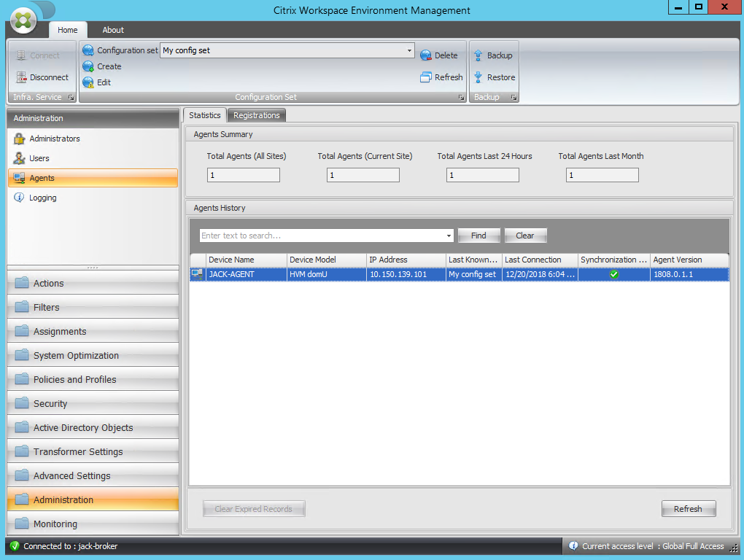Back up the configuration set
744x560 pixels.
[495, 55]
